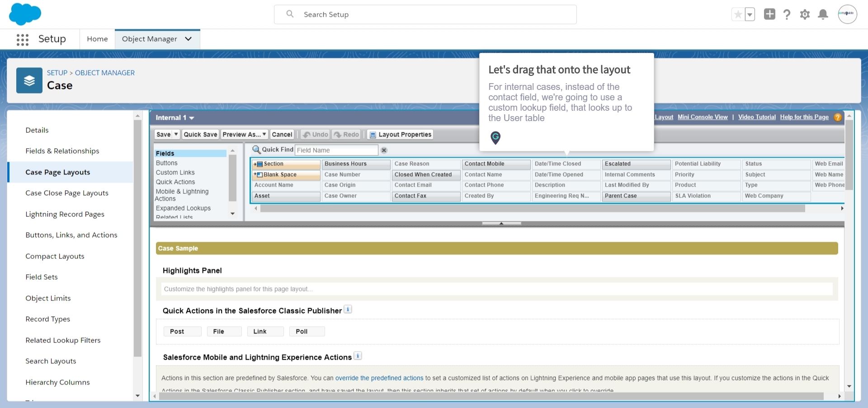Open the favorites list dropdown arrow
Screen dimensions: 868x408
click(x=750, y=14)
